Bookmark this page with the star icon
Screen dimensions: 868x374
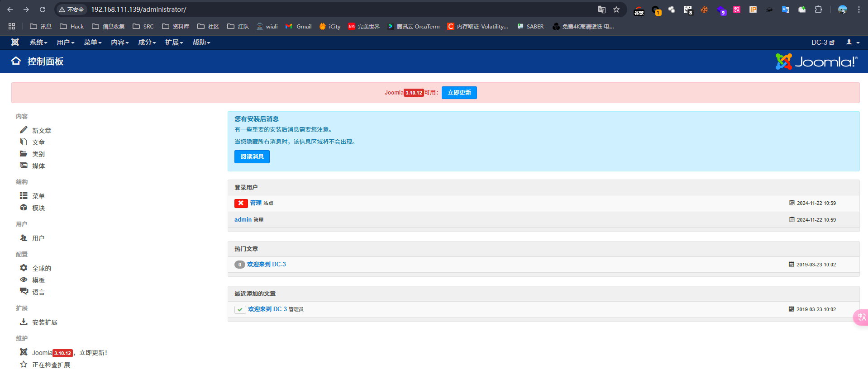point(616,9)
